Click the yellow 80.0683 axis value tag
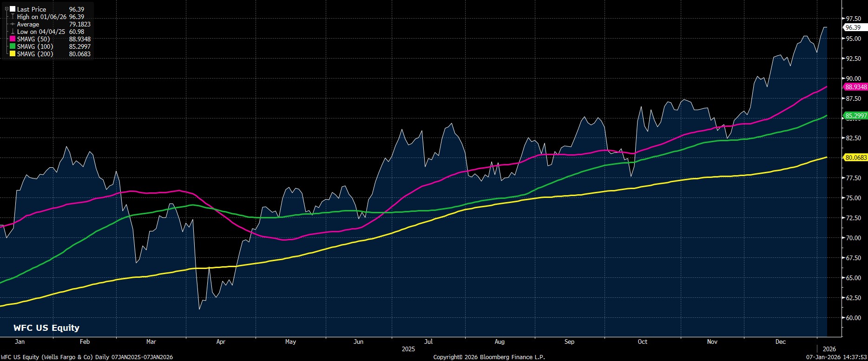 (x=855, y=158)
